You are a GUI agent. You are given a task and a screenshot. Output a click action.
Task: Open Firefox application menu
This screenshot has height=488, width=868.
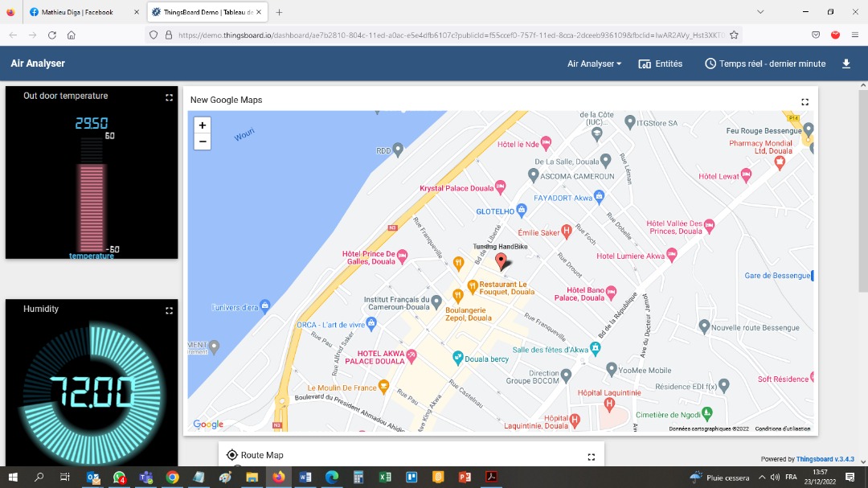click(854, 35)
